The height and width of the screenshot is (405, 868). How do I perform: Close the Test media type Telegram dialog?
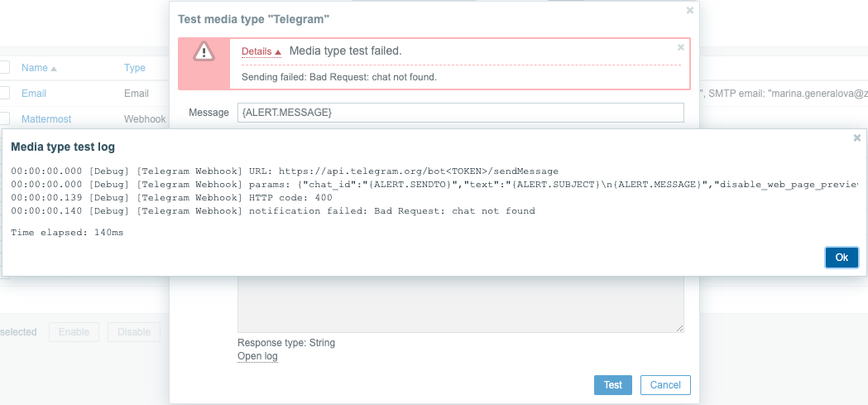[690, 11]
